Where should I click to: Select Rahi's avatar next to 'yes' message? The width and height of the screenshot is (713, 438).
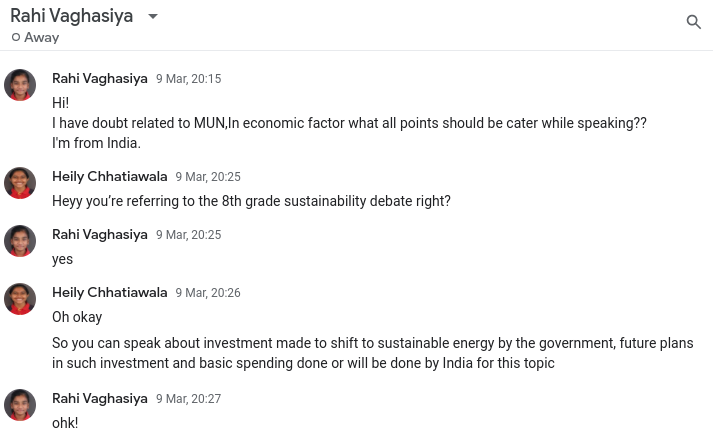click(20, 241)
